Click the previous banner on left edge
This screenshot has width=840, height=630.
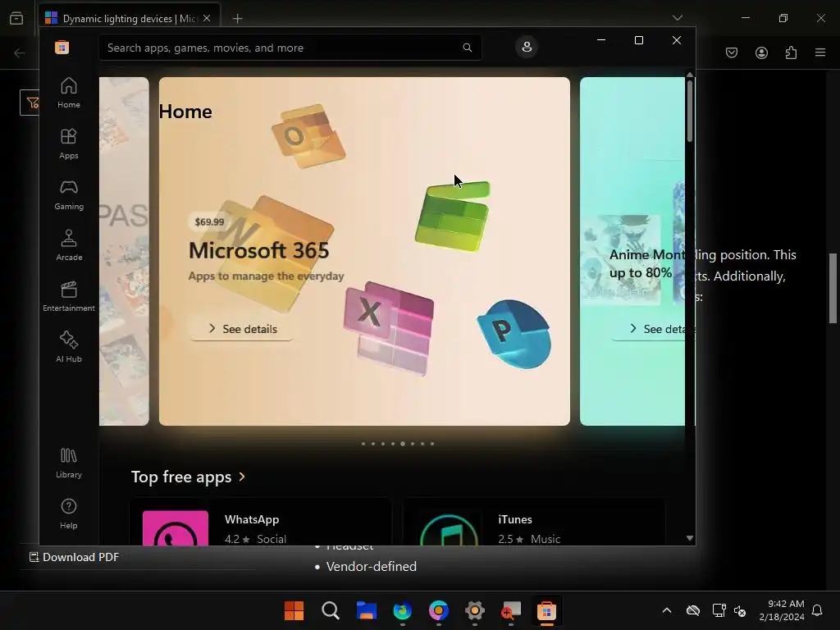(x=124, y=251)
